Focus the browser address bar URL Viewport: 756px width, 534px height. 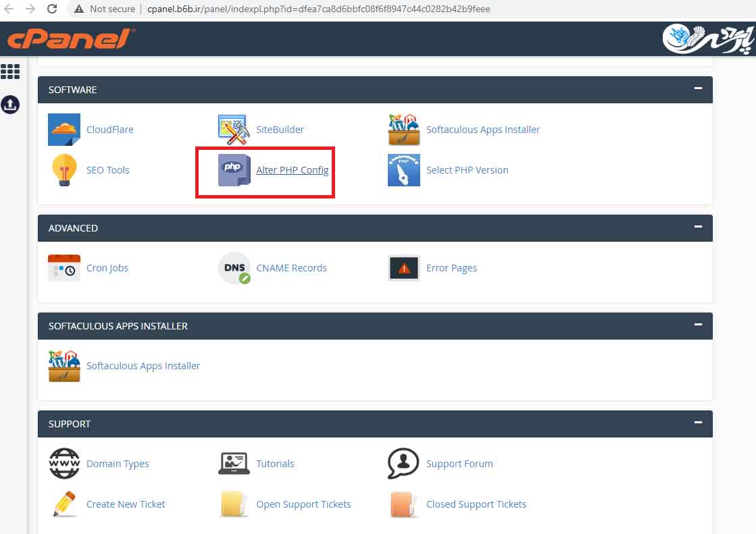(319, 9)
